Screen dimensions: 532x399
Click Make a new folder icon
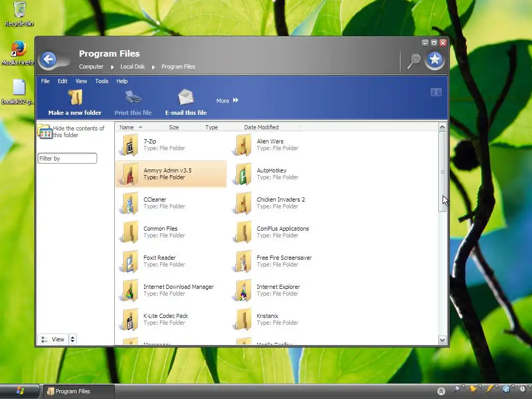(x=75, y=97)
